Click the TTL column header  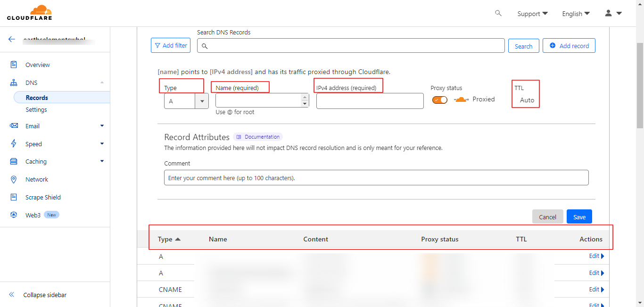coord(521,239)
